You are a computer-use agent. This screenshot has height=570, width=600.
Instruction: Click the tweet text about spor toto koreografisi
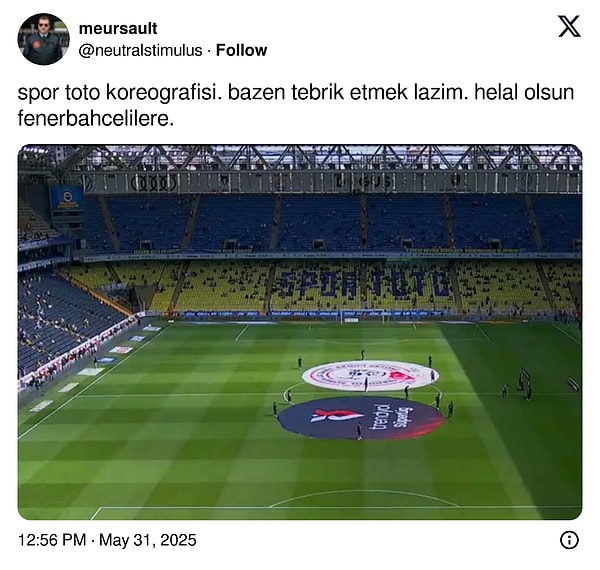(296, 105)
